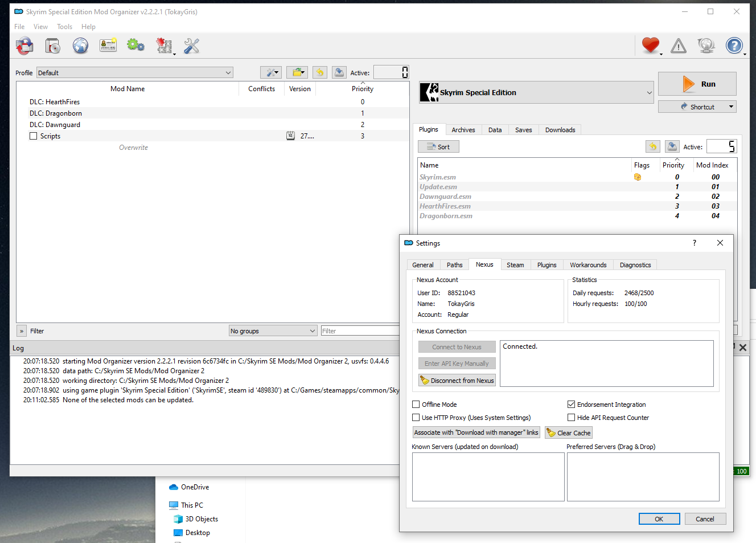Open the Workarounds settings tab
756x543 pixels.
pos(588,265)
